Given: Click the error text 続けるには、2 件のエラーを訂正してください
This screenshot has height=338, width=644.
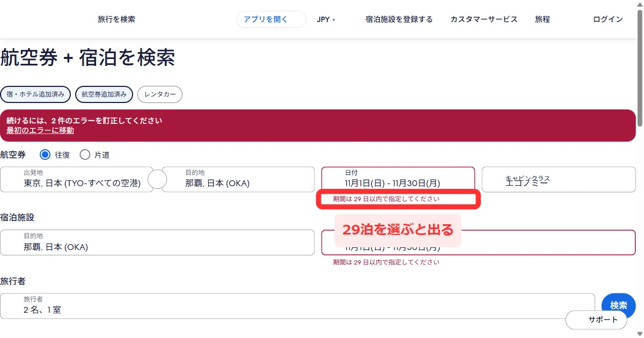Looking at the screenshot, I should pos(84,121).
